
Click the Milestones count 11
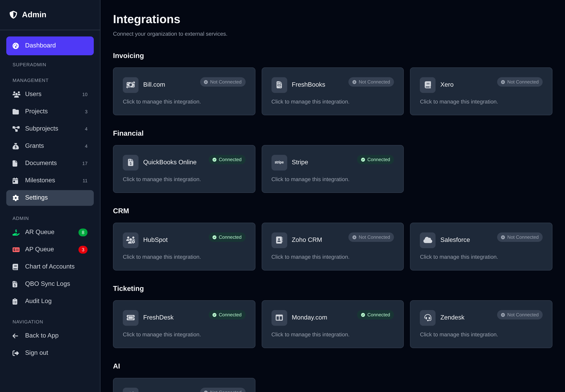click(x=85, y=181)
